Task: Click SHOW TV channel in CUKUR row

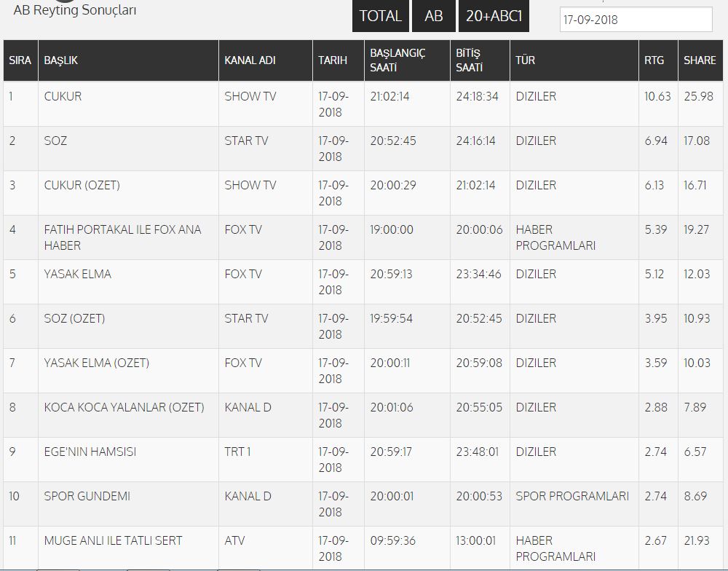Action: (x=250, y=96)
